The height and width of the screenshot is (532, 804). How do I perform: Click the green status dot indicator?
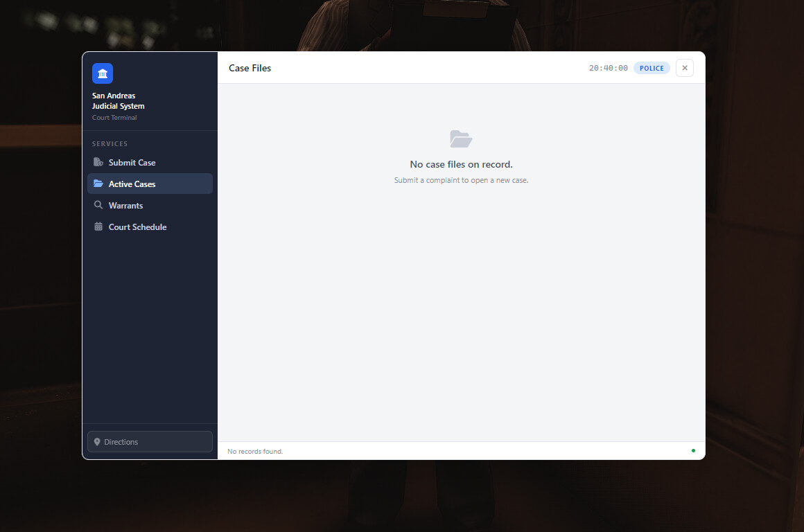point(693,451)
